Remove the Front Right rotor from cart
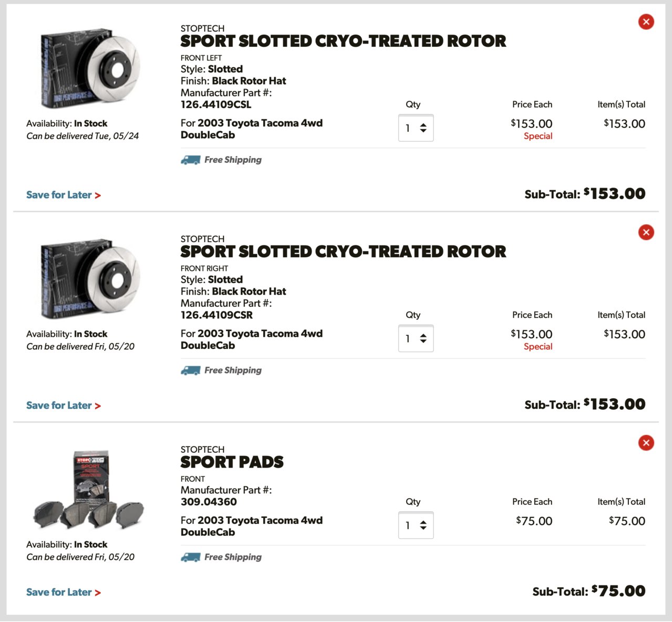The width and height of the screenshot is (672, 622). [646, 232]
